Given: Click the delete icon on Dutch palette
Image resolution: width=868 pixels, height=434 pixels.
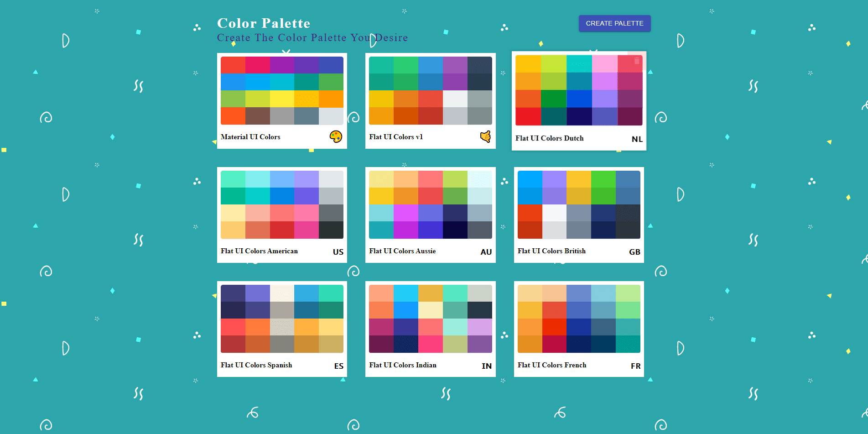Looking at the screenshot, I should [637, 61].
